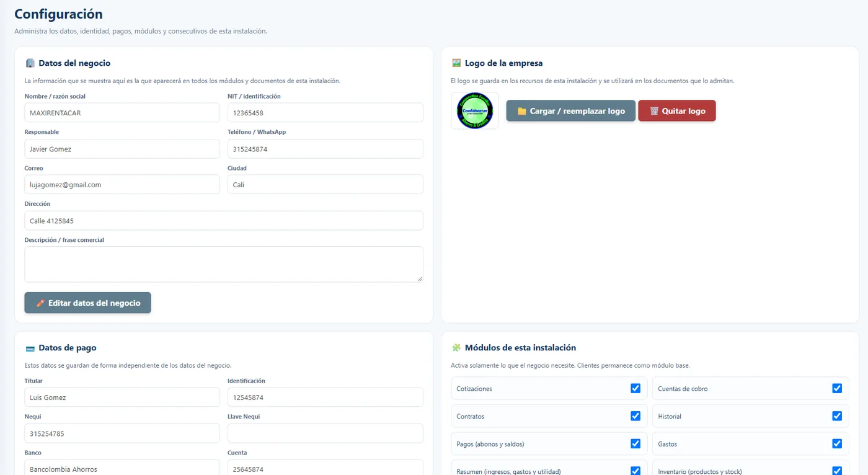The height and width of the screenshot is (475, 868).
Task: Click Cargar / reemplazar logo button
Action: pyautogui.click(x=571, y=111)
